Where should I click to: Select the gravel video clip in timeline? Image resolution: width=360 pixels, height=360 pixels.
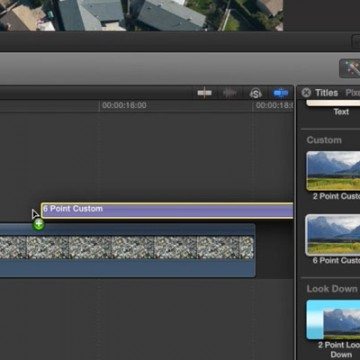127,250
